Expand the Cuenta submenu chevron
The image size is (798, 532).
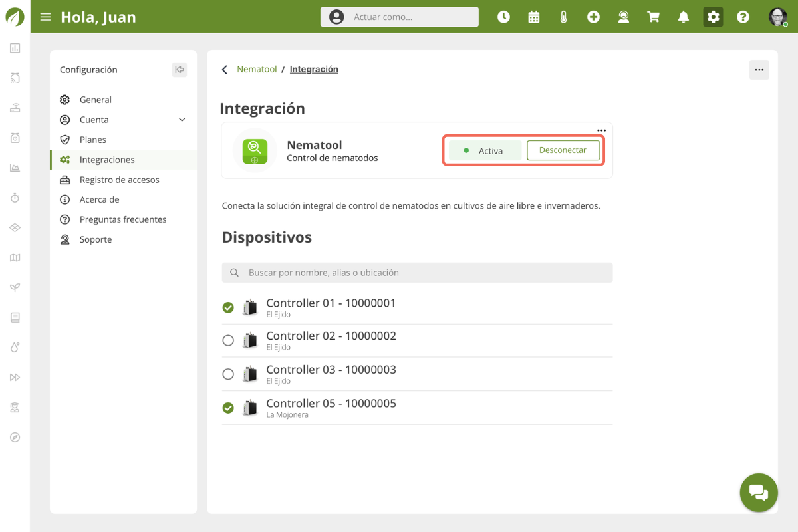(x=182, y=120)
